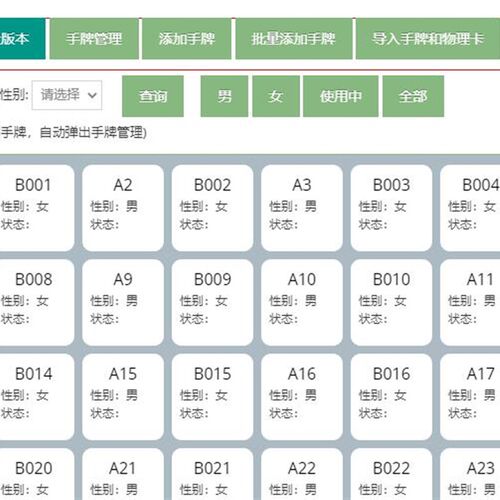The width and height of the screenshot is (500, 500).
Task: Filter wristbands by 男
Action: point(224,96)
